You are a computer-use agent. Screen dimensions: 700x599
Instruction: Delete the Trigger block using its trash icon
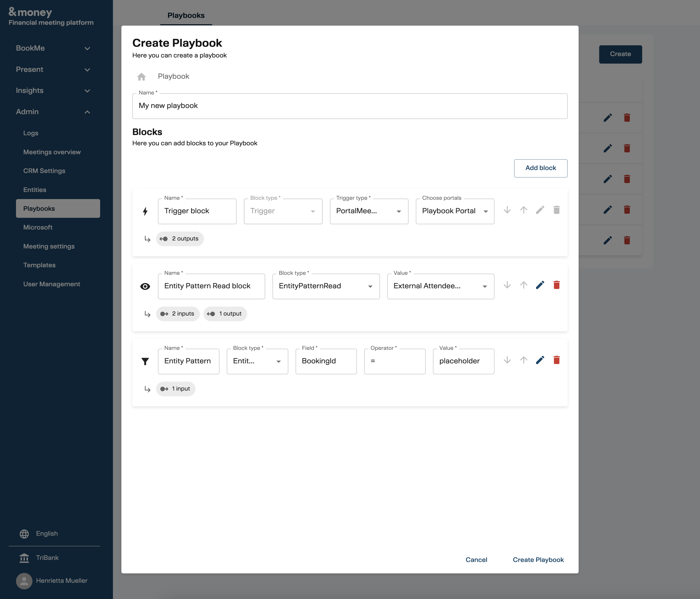click(557, 210)
